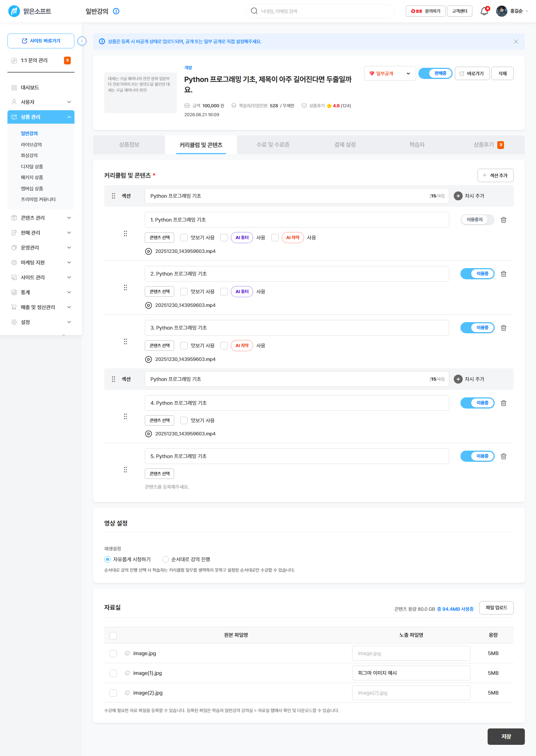
Task: Click 삭제 button in product header
Action: pyautogui.click(x=502, y=73)
